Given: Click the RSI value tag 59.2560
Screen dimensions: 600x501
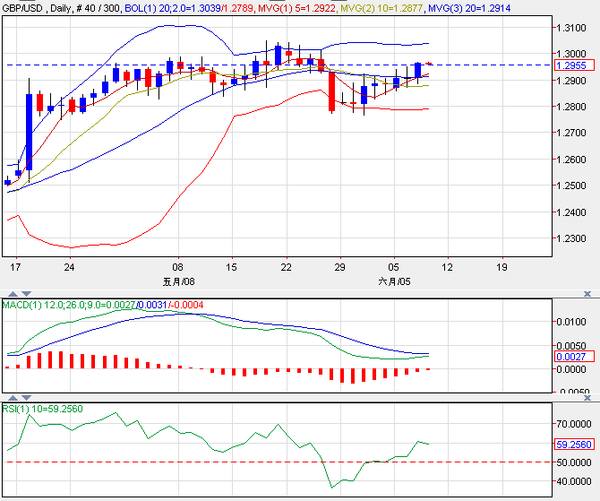Looking at the screenshot, I should pyautogui.click(x=575, y=444).
